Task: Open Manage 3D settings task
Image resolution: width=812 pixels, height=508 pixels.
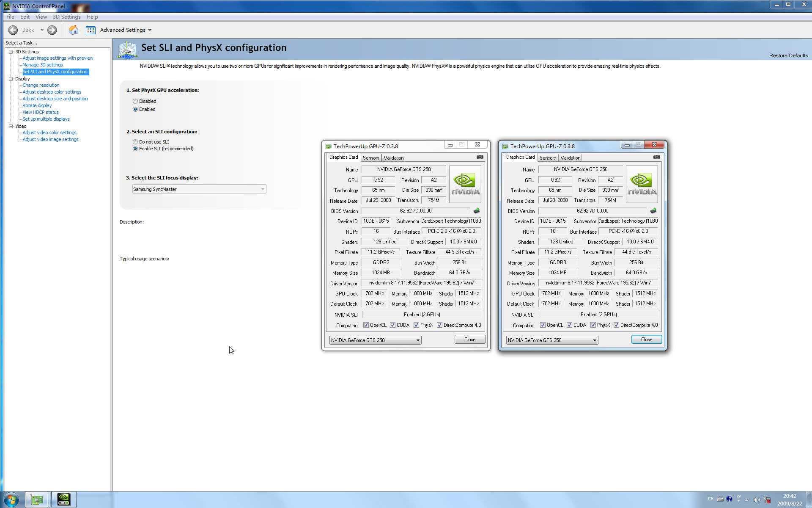Action: pos(42,65)
